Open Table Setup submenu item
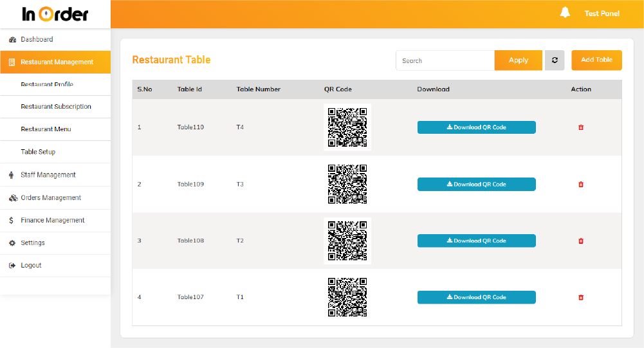Screen dimensions: 644x348 click(x=55, y=152)
